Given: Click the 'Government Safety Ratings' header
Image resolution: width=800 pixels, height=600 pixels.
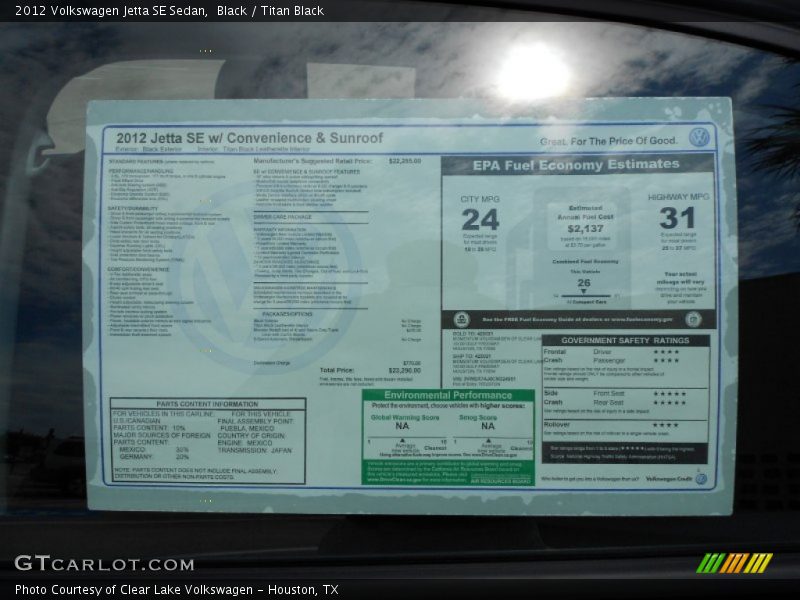Looking at the screenshot, I should (625, 340).
